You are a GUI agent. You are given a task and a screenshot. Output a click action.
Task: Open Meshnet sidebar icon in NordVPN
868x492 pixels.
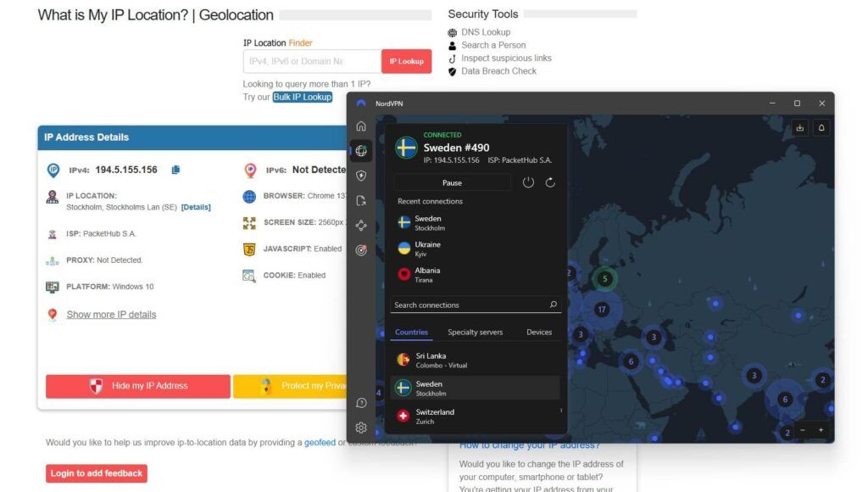[x=361, y=226]
